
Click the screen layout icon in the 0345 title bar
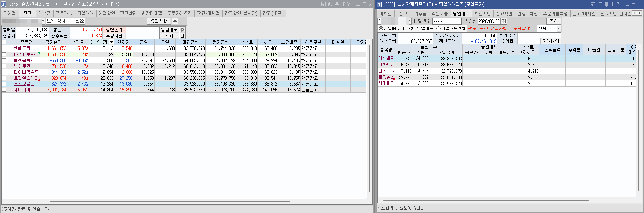(324, 4)
